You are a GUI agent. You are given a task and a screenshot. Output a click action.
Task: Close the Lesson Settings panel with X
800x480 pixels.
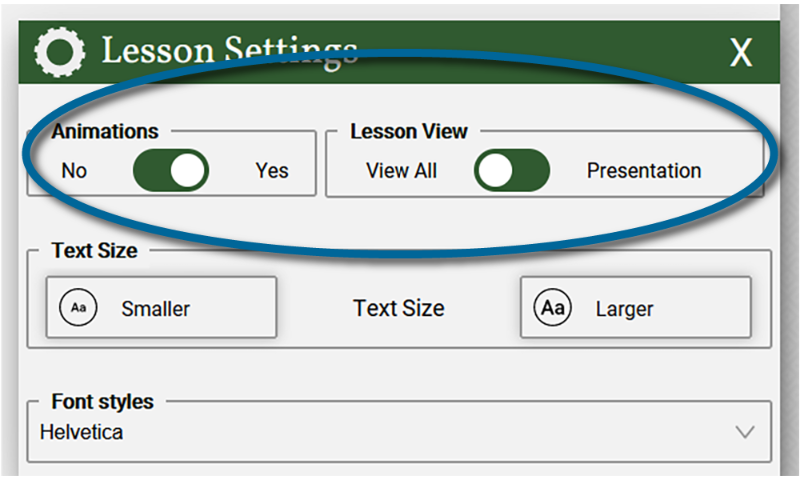(x=741, y=52)
